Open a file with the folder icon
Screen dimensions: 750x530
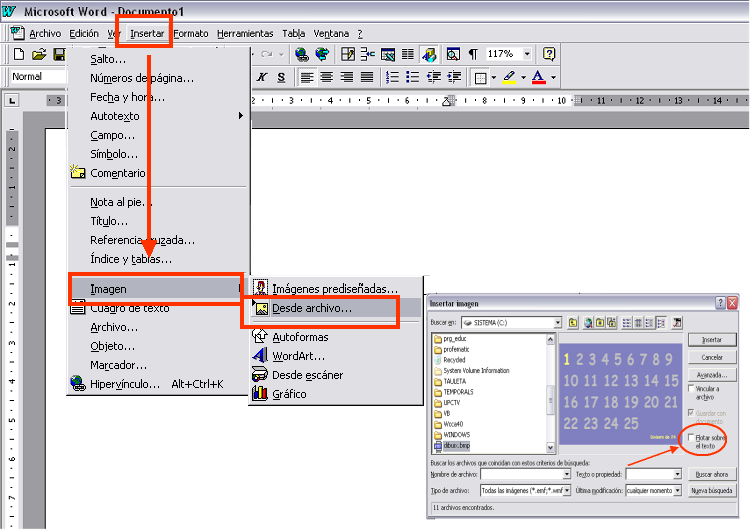[x=39, y=54]
